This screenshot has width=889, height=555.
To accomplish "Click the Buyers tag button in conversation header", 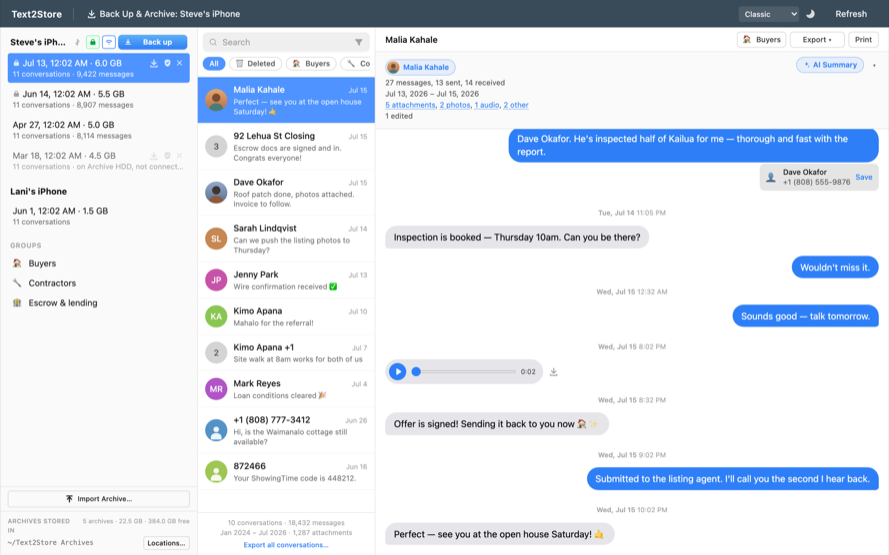I will (x=761, y=40).
